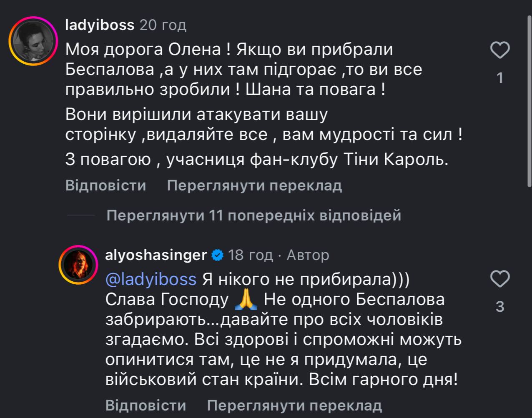Expand Переглянути 11 попередніх відповідей
Image resolution: width=532 pixels, height=418 pixels.
[x=253, y=215]
